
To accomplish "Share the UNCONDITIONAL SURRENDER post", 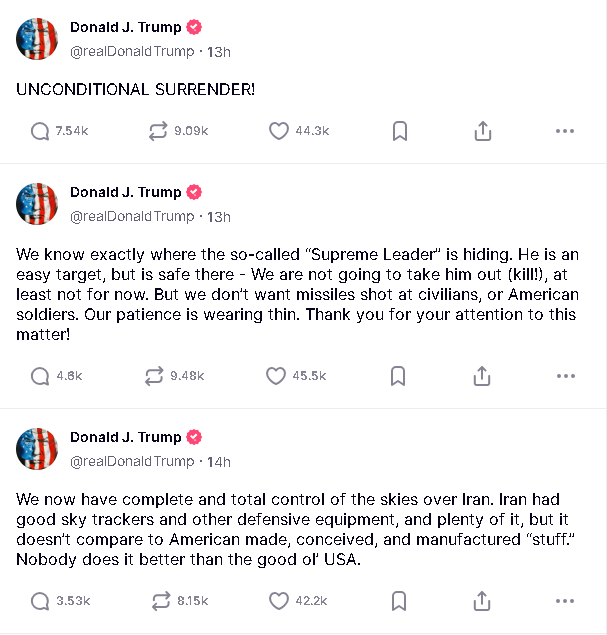I will (x=483, y=131).
